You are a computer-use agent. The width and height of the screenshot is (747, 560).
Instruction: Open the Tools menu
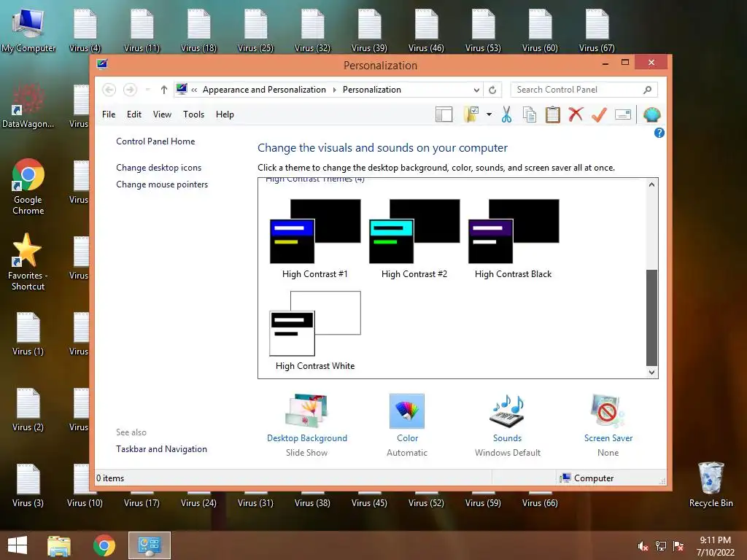(x=193, y=114)
